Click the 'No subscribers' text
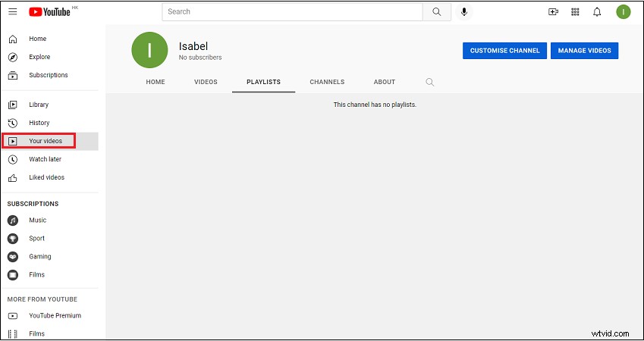This screenshot has height=341, width=644. click(200, 58)
